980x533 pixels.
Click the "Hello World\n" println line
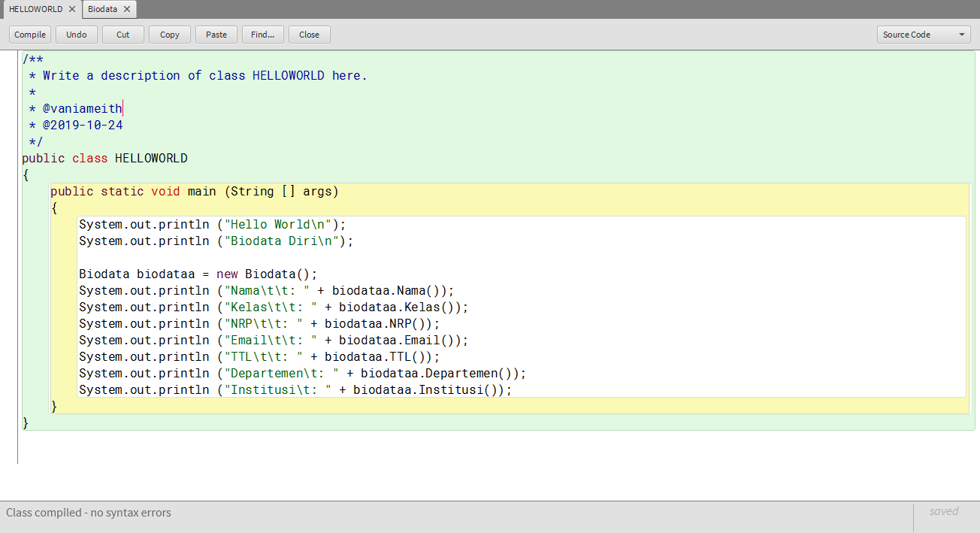click(213, 224)
